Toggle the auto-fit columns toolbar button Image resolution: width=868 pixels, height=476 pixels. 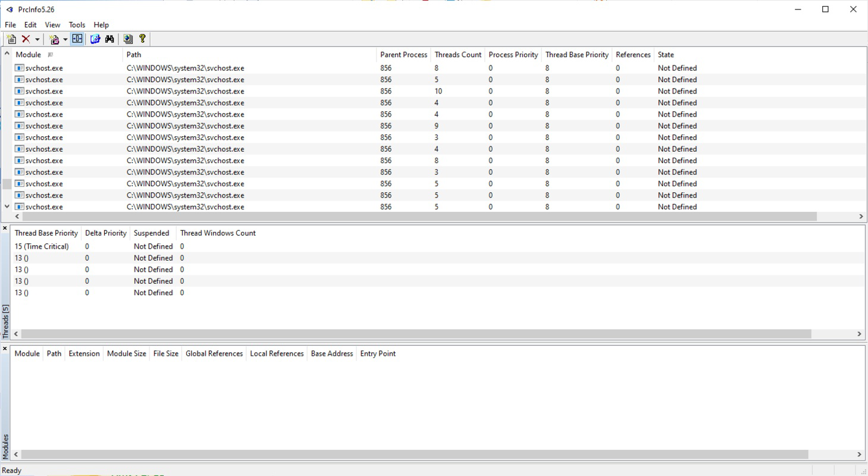click(x=77, y=39)
